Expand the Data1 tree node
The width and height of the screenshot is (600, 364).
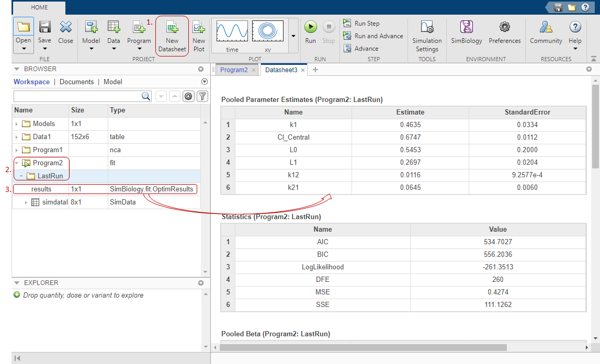click(x=17, y=137)
